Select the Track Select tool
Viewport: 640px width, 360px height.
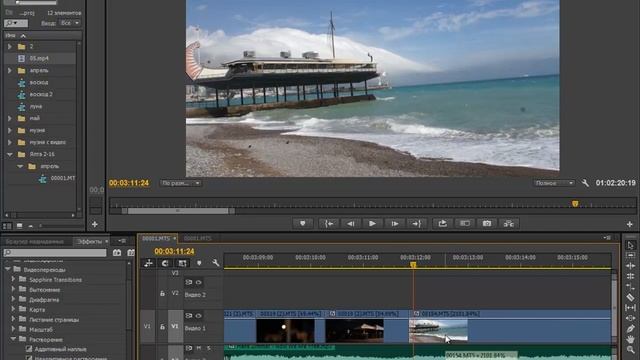pos(630,256)
